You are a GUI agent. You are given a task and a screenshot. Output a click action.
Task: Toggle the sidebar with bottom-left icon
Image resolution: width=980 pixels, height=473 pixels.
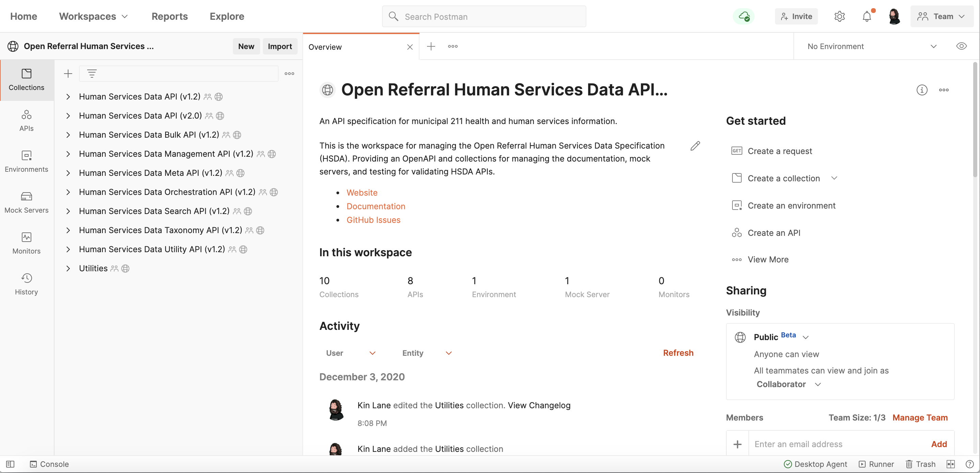coord(10,464)
